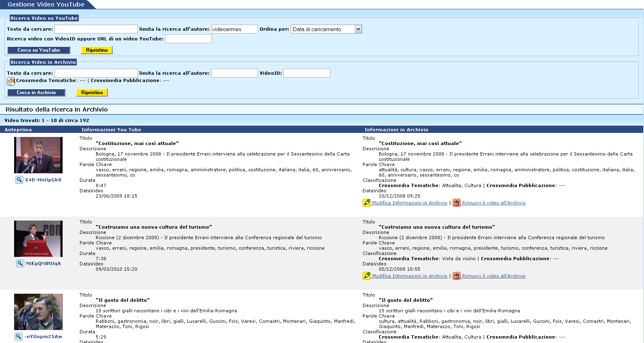
Task: Open "Modifica Informazioni in Archivio" for Costituzione video
Action: click(410, 203)
